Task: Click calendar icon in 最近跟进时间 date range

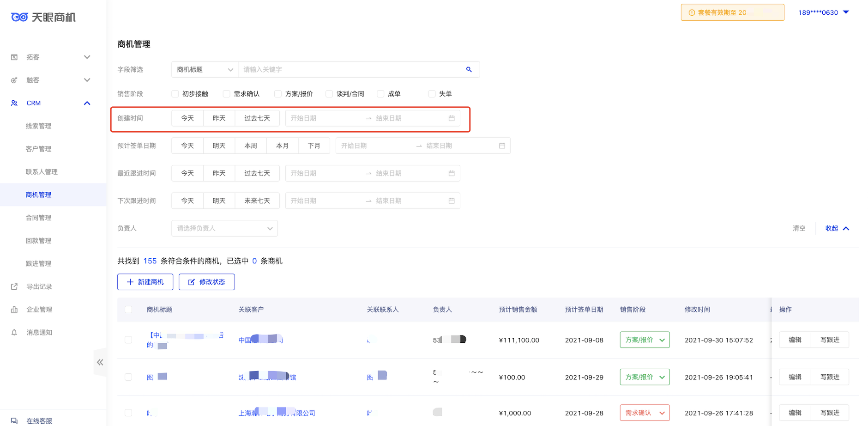Action: click(x=452, y=173)
